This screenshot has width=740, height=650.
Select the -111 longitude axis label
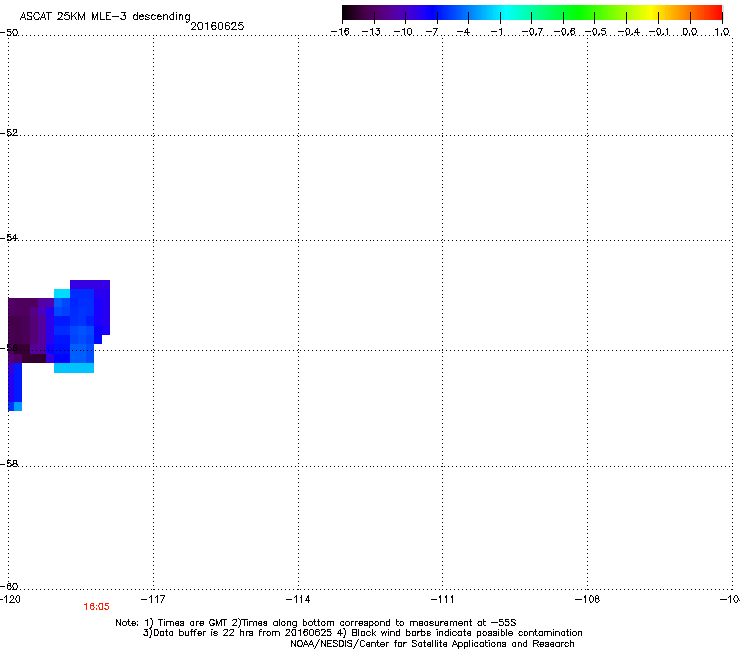[443, 599]
